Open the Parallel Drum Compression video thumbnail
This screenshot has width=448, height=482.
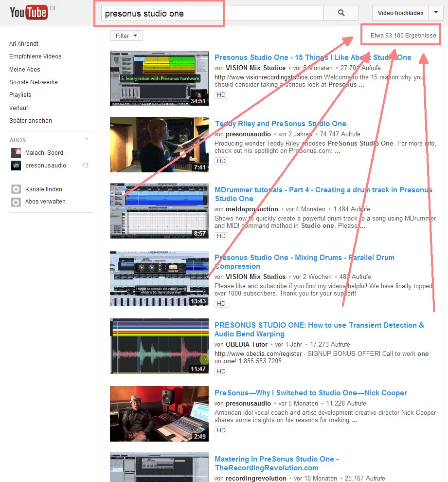tap(160, 278)
